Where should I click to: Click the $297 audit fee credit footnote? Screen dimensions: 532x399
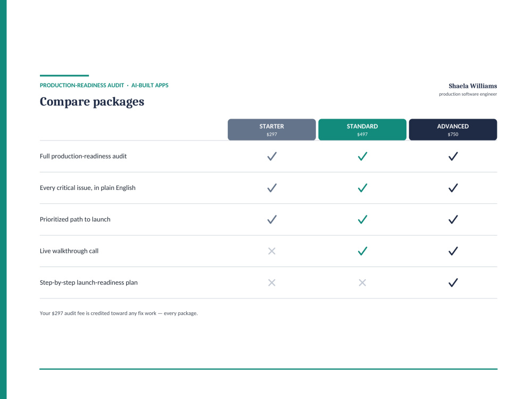[x=119, y=313]
